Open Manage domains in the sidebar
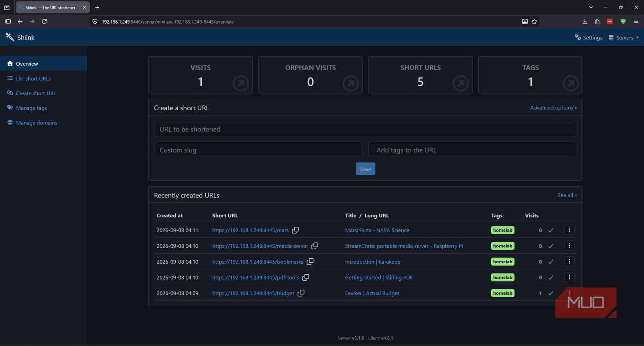 [43, 123]
